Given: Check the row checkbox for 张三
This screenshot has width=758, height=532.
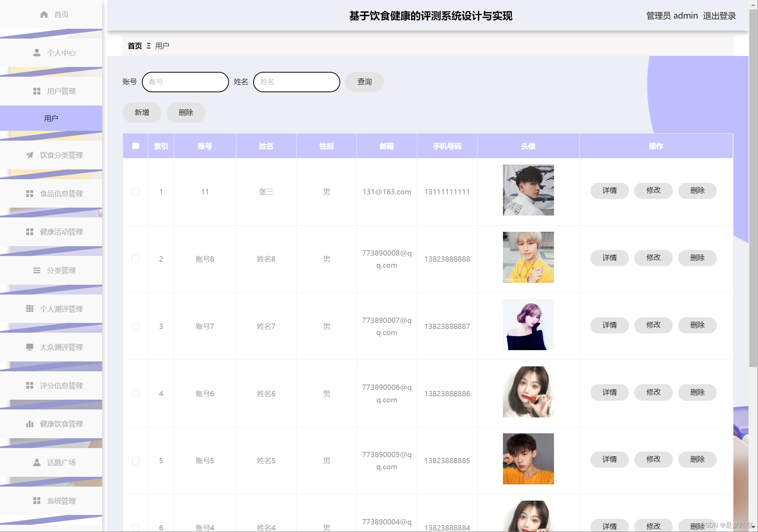Looking at the screenshot, I should 135,192.
